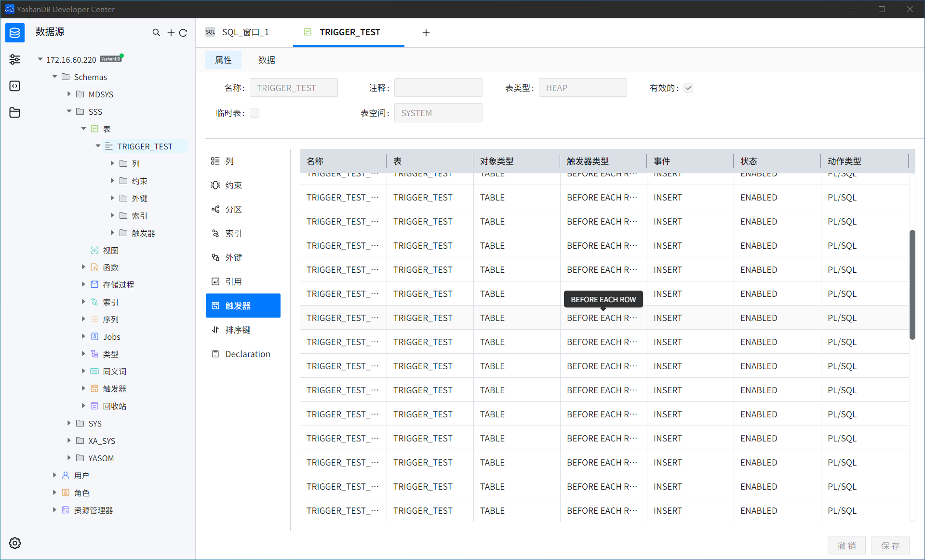Screen dimensions: 925x560
Task: Switch to the 索引 (index) section
Action: 233,233
